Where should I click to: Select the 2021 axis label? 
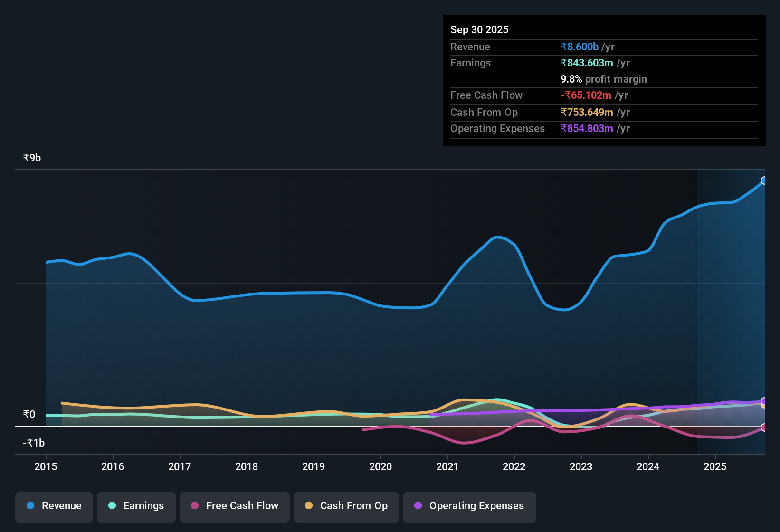click(447, 467)
